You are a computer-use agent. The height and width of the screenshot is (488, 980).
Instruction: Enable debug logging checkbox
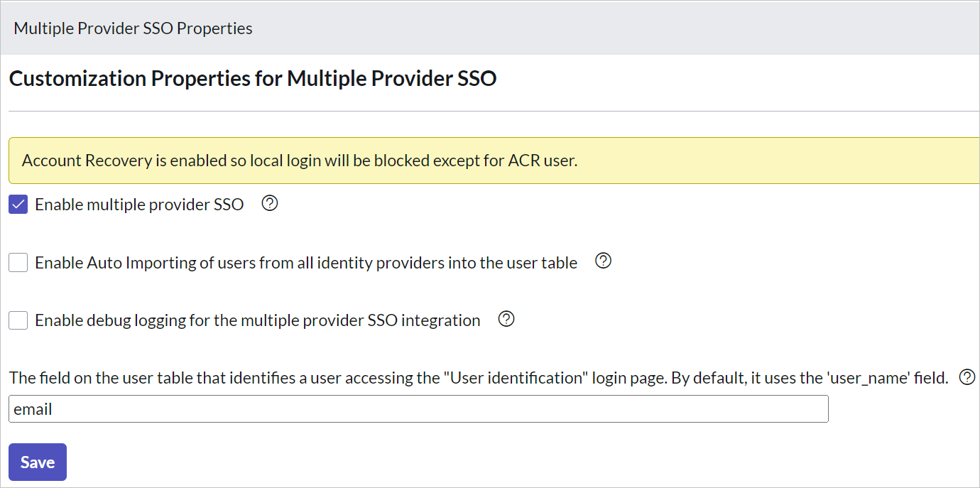(x=18, y=320)
